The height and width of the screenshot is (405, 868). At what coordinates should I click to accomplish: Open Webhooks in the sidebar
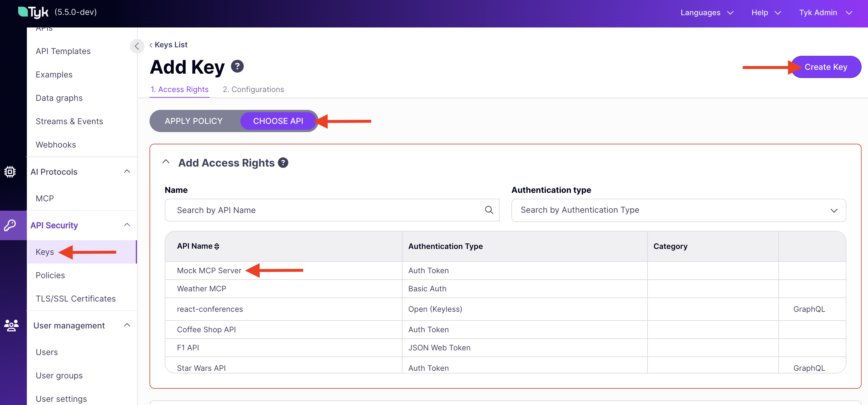55,145
